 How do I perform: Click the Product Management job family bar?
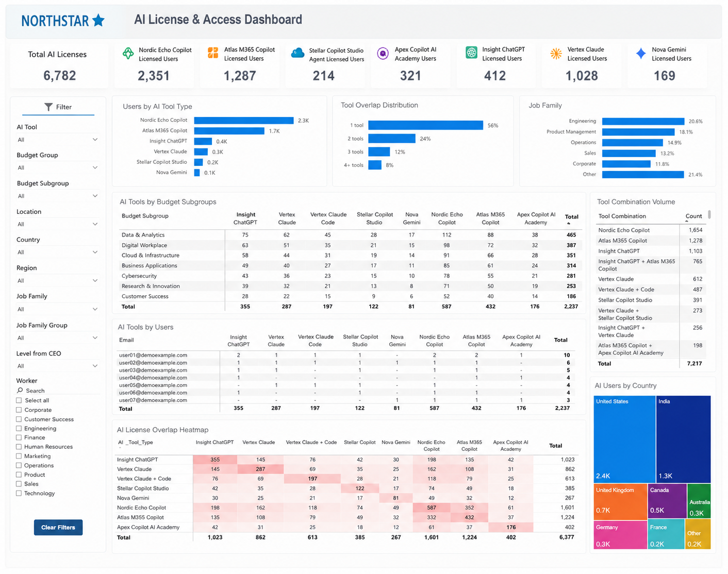[638, 132]
